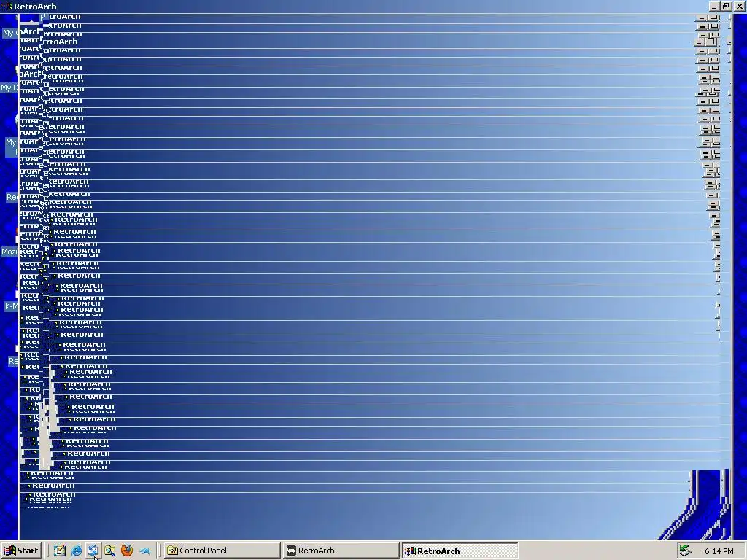Switch to Control Panel taskbar button
Screen dimensions: 747x560
(x=222, y=551)
